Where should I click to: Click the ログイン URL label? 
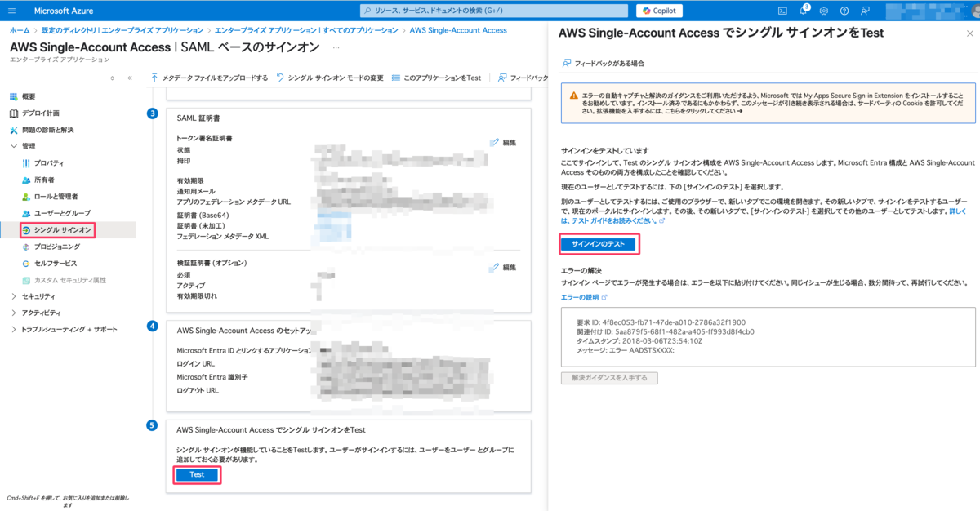(x=196, y=363)
